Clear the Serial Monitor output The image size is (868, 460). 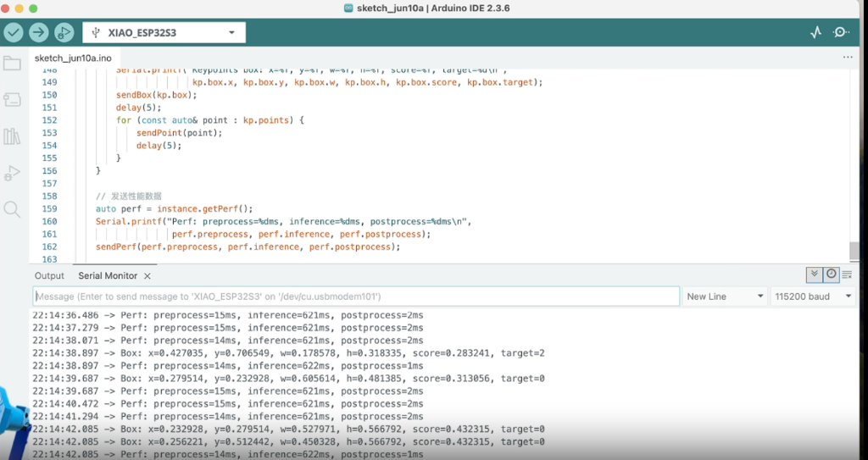847,274
